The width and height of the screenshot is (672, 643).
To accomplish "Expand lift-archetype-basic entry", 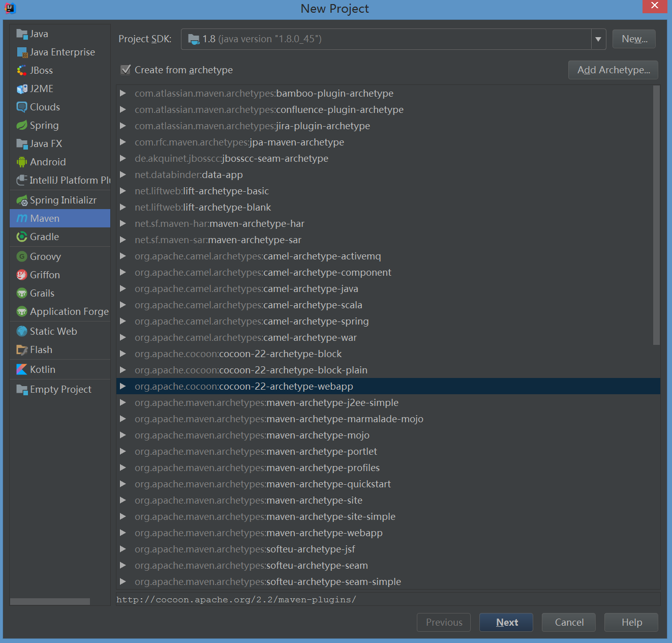I will click(123, 191).
